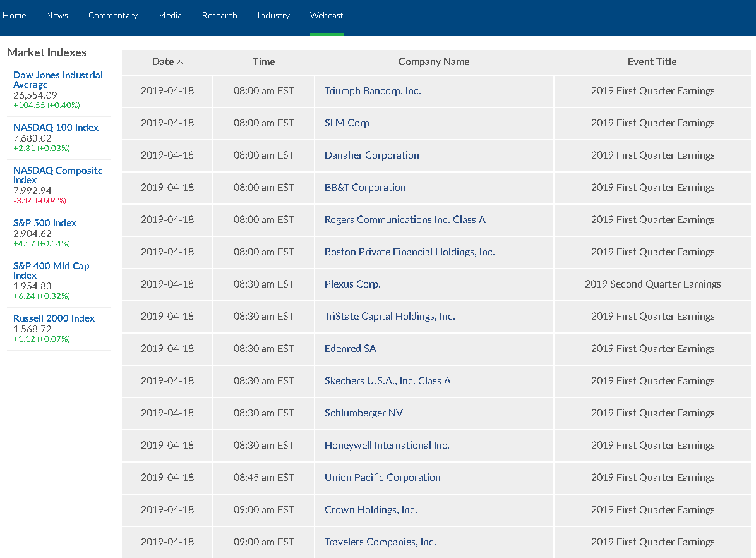756x558 pixels.
Task: Open the Plexus Corp. company link
Action: 352,284
